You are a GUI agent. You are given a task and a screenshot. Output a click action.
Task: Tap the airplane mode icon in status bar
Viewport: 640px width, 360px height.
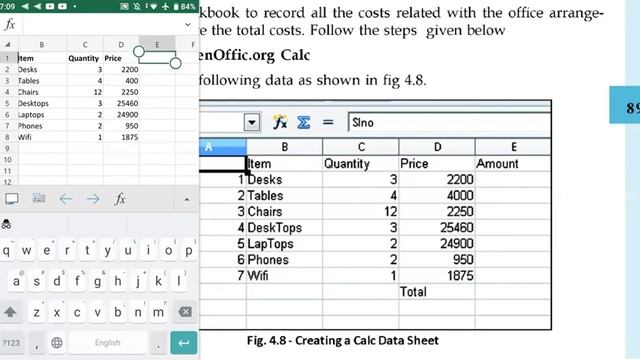[165, 7]
